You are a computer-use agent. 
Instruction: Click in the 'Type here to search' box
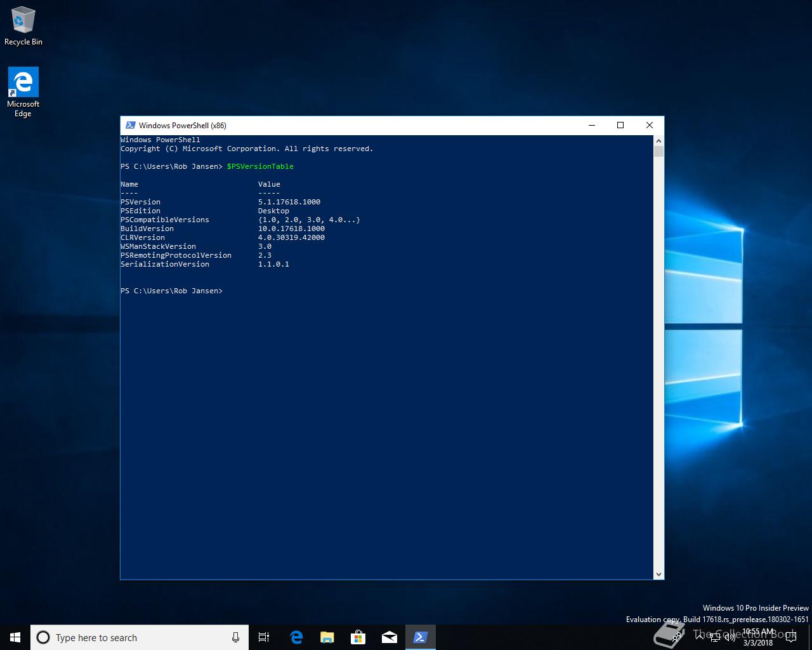point(140,637)
